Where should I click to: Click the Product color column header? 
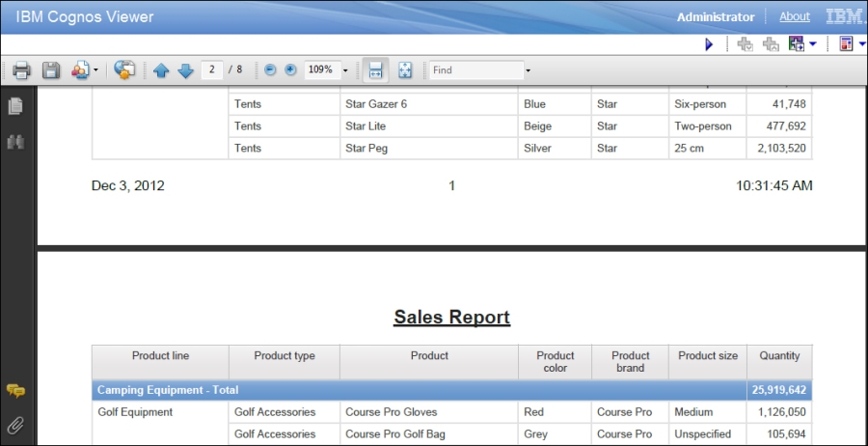pos(556,362)
